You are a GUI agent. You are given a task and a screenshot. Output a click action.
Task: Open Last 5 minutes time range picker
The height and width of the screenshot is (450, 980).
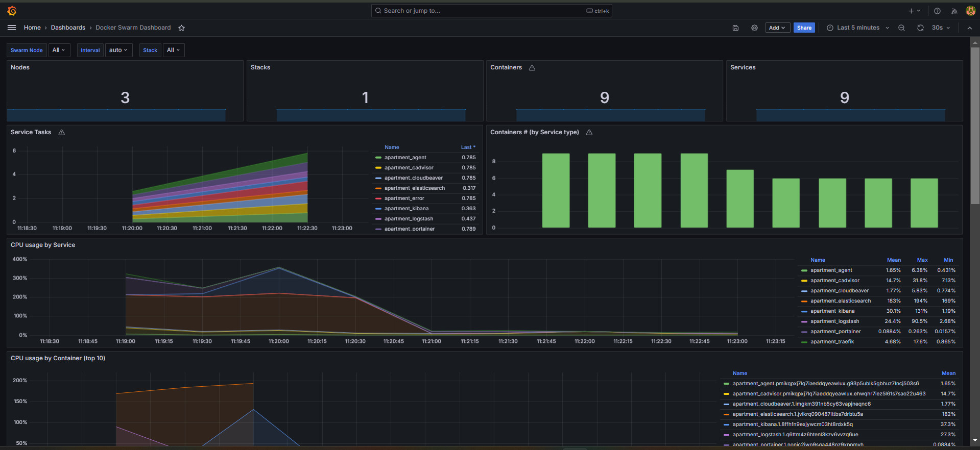[858, 28]
